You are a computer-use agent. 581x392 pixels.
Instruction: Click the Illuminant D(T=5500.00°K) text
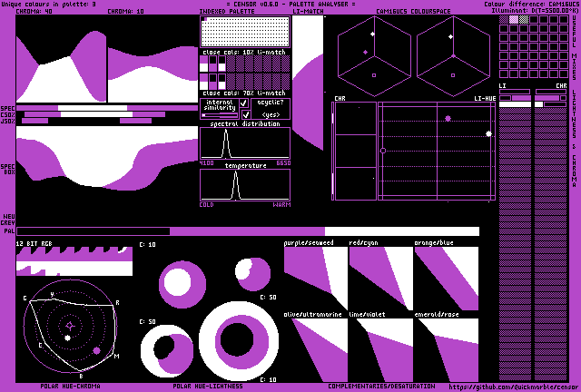(535, 10)
